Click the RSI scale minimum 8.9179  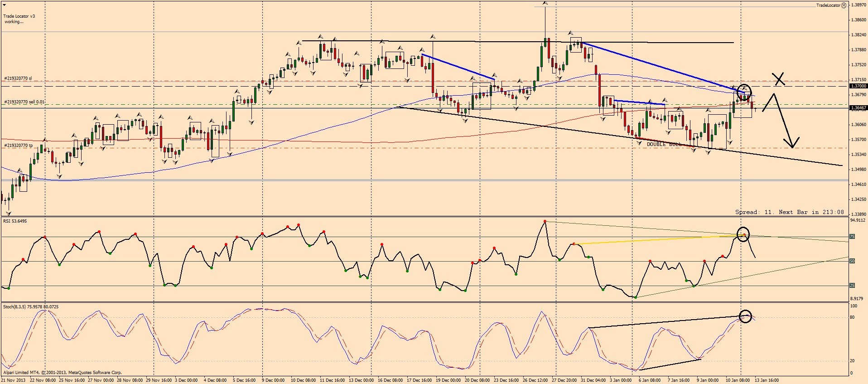(x=857, y=299)
